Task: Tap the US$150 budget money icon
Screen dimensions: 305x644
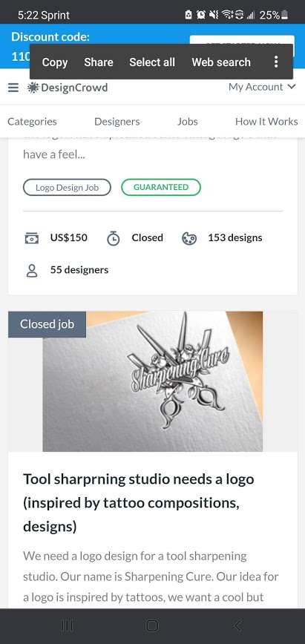Action: [x=32, y=238]
